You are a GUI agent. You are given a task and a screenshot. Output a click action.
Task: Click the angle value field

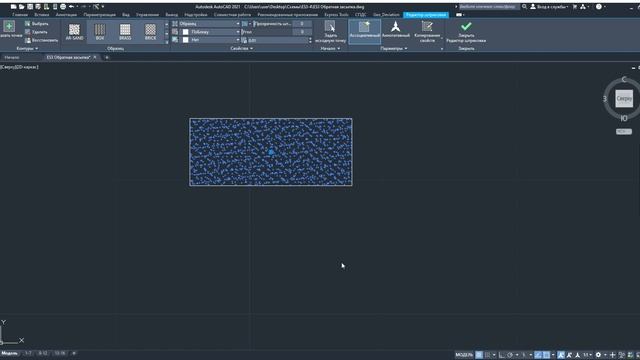(x=303, y=32)
